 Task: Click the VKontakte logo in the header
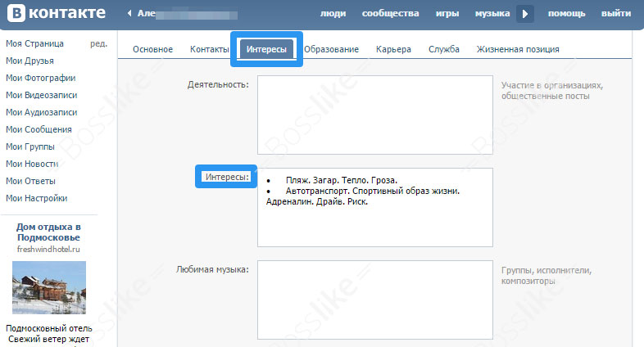pyautogui.click(x=57, y=13)
